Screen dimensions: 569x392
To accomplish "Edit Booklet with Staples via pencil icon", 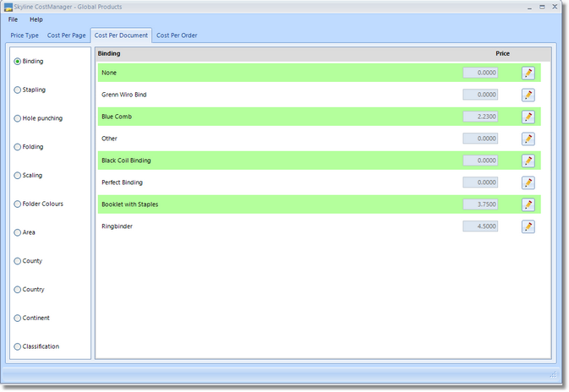I will coord(528,204).
